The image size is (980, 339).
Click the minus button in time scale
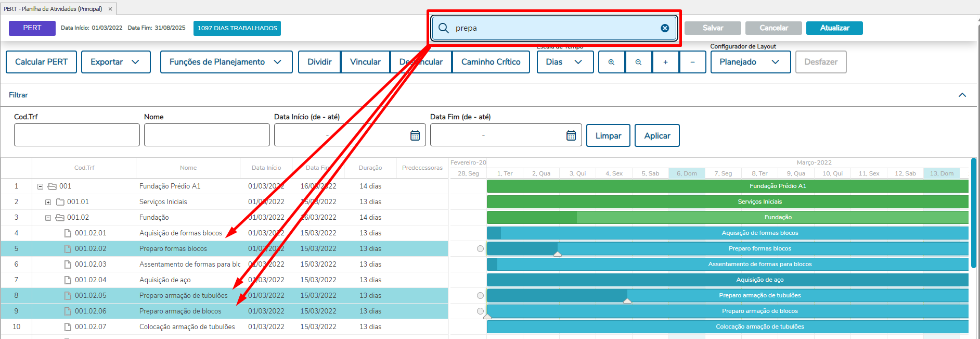point(693,62)
